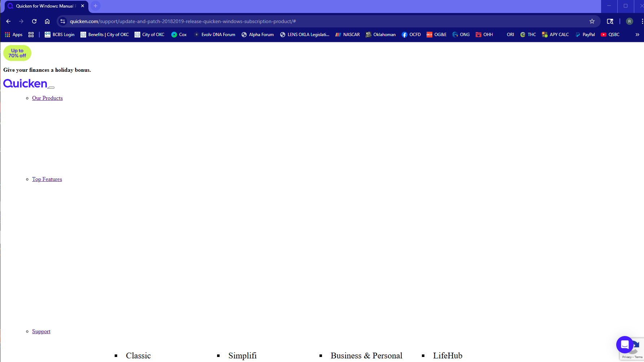Select the Simplifi product entry
This screenshot has width=644, height=362.
(x=242, y=356)
